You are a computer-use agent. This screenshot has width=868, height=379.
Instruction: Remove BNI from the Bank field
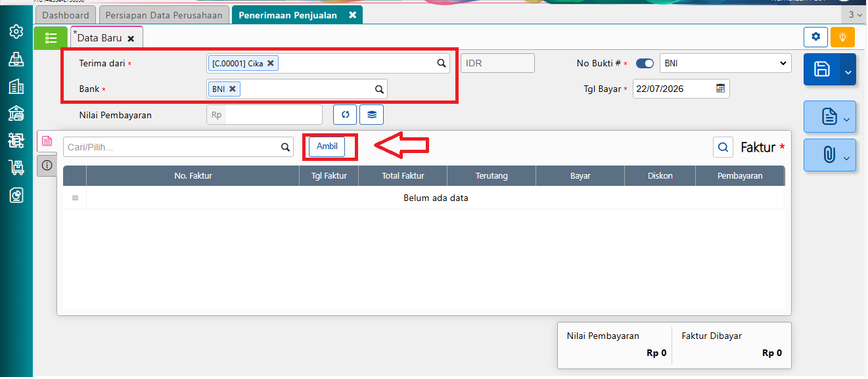[233, 89]
